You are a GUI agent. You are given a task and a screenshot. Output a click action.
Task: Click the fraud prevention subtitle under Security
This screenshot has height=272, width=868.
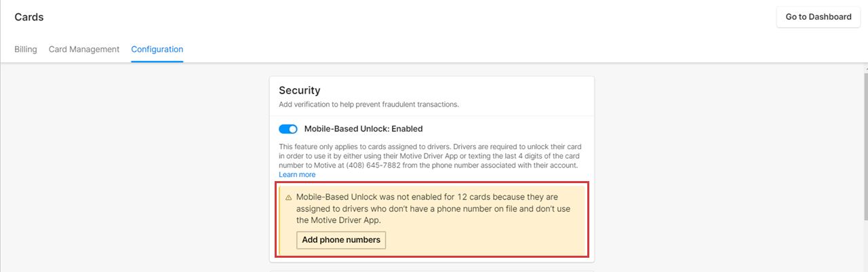369,104
